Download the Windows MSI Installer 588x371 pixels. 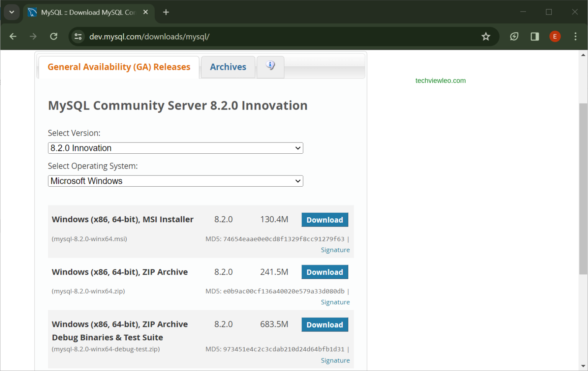(325, 220)
